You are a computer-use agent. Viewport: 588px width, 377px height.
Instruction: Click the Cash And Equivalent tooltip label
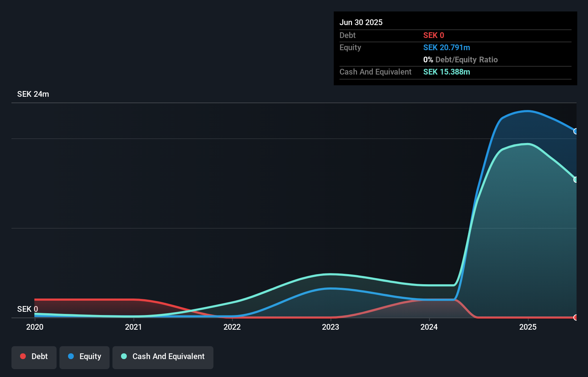[375, 72]
